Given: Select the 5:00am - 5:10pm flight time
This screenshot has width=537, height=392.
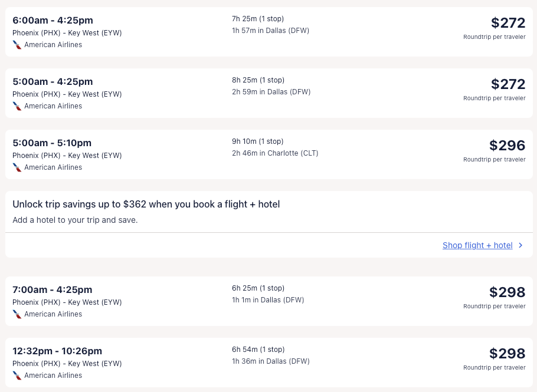Looking at the screenshot, I should (x=52, y=143).
